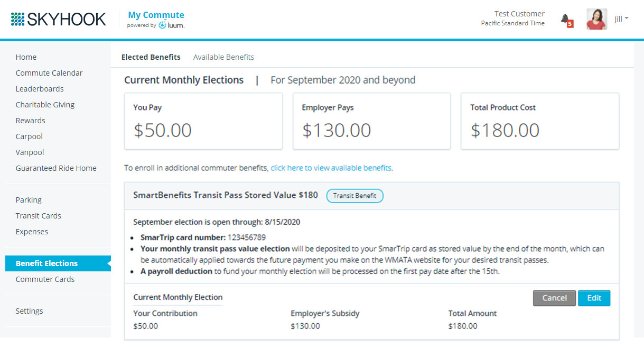The height and width of the screenshot is (347, 644).
Task: Expand the jill account dropdown
Action: tap(621, 19)
